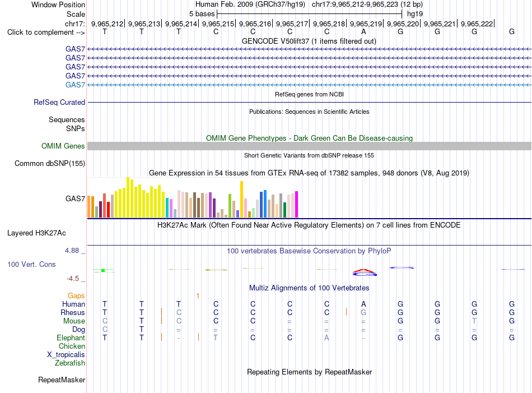Click the Chicken species label

tap(72, 346)
